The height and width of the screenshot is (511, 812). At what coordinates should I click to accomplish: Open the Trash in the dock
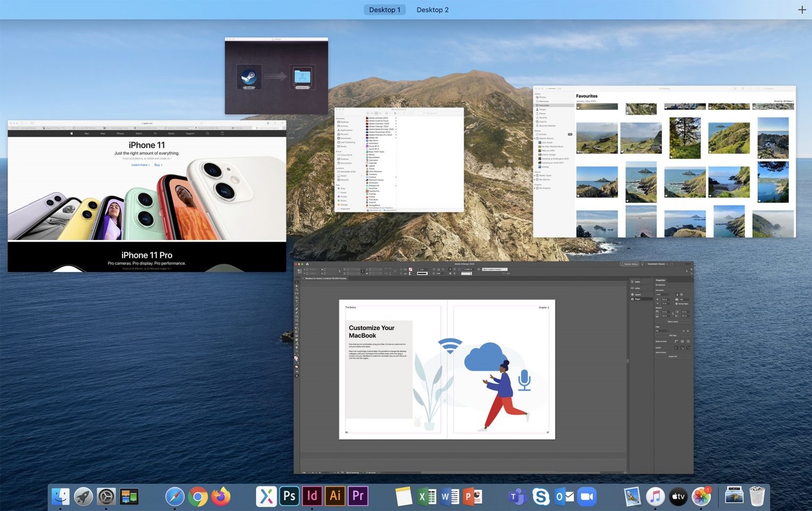click(x=757, y=497)
